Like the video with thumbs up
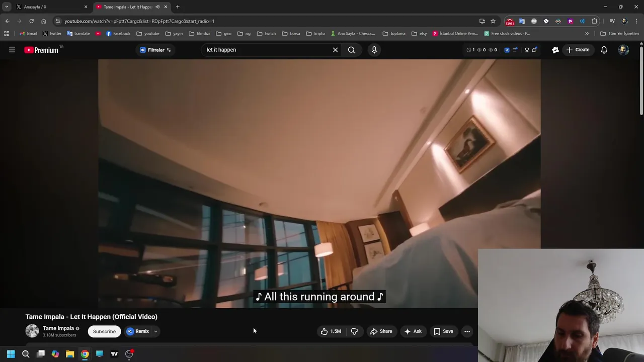Screen dimensions: 644x362 tap(331, 331)
